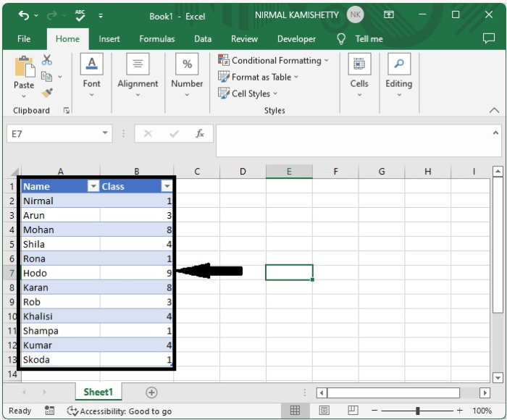Open Customize Quick Access Toolbar menu
507x420 pixels.
click(101, 15)
